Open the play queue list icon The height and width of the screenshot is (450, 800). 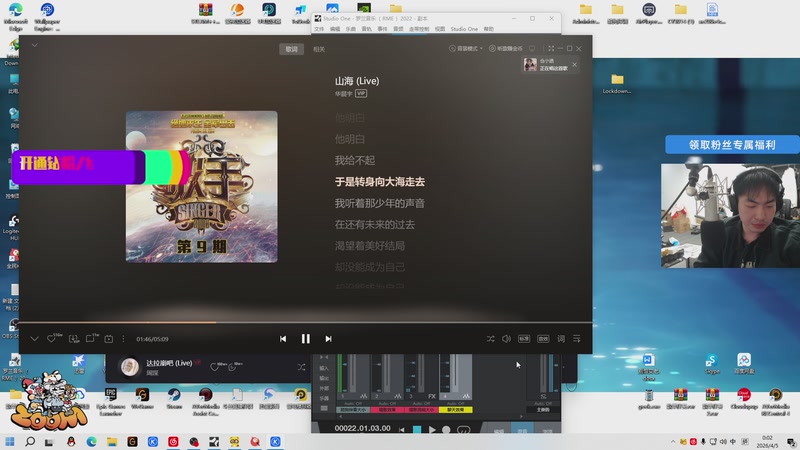click(577, 339)
